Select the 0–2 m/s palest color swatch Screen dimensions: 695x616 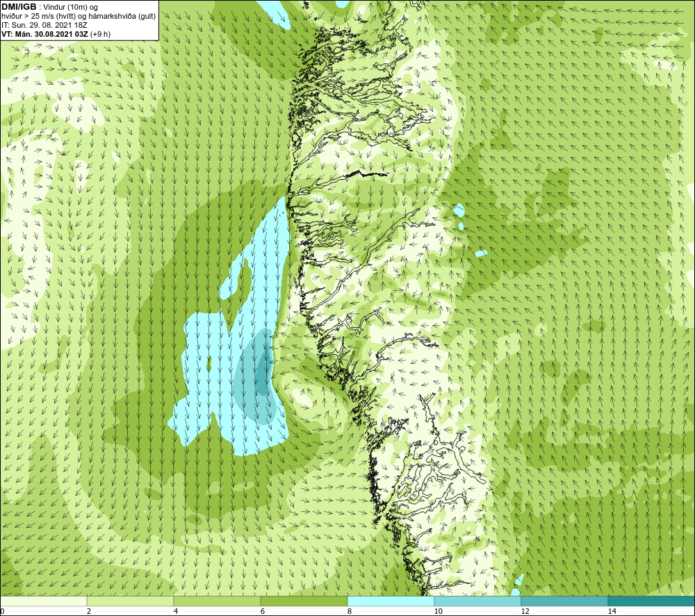point(43,601)
